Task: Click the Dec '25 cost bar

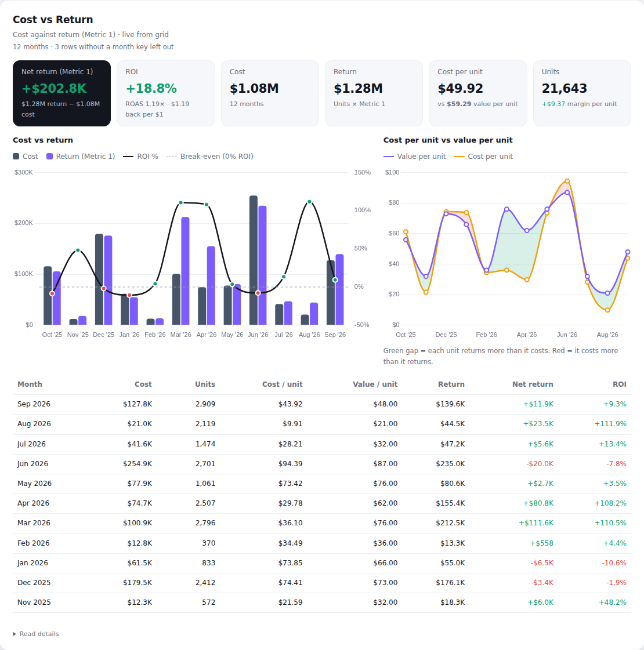Action: [x=99, y=279]
